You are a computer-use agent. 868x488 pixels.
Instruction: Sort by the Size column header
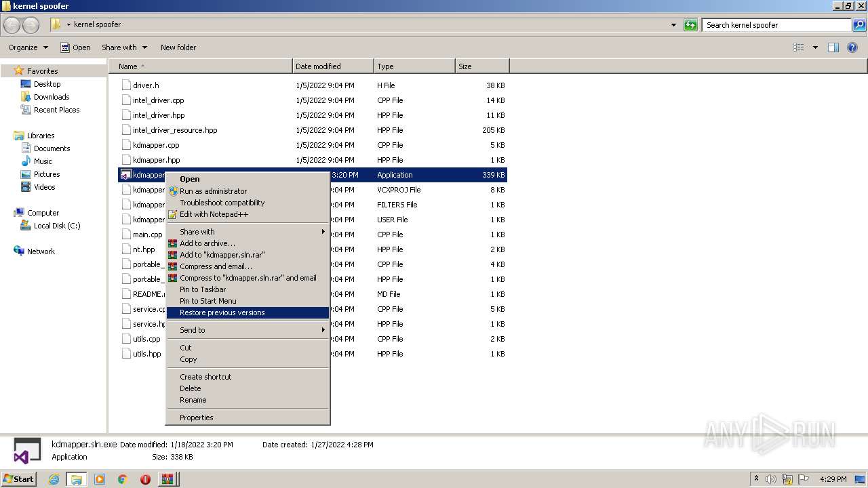click(x=482, y=66)
